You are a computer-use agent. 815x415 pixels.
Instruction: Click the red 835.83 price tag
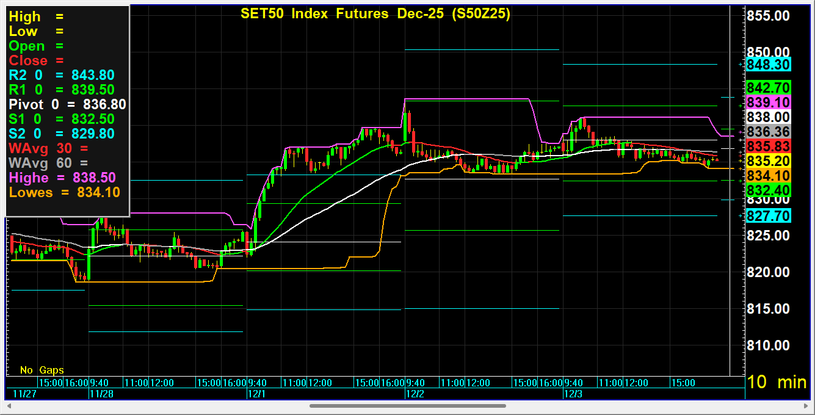[769, 146]
